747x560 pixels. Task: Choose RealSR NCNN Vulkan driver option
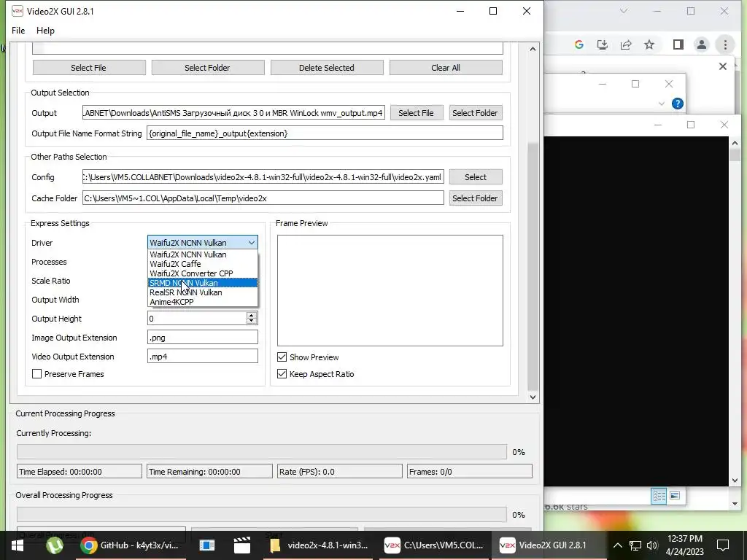[203, 292]
